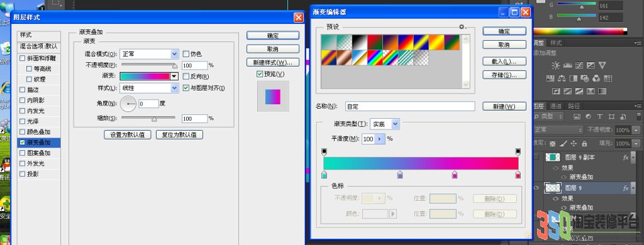Open the 混合模式 blend mode dropdown
644x245 pixels.
[175, 54]
